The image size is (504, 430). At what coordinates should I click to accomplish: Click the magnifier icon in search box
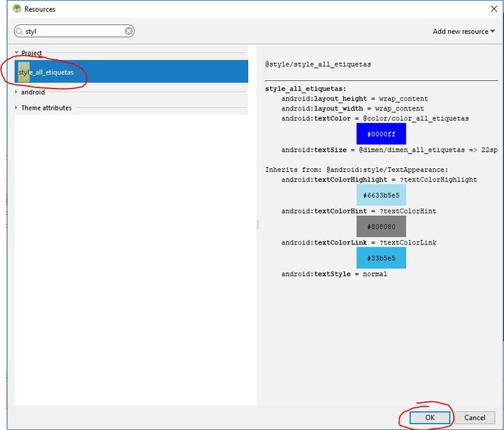coord(19,31)
